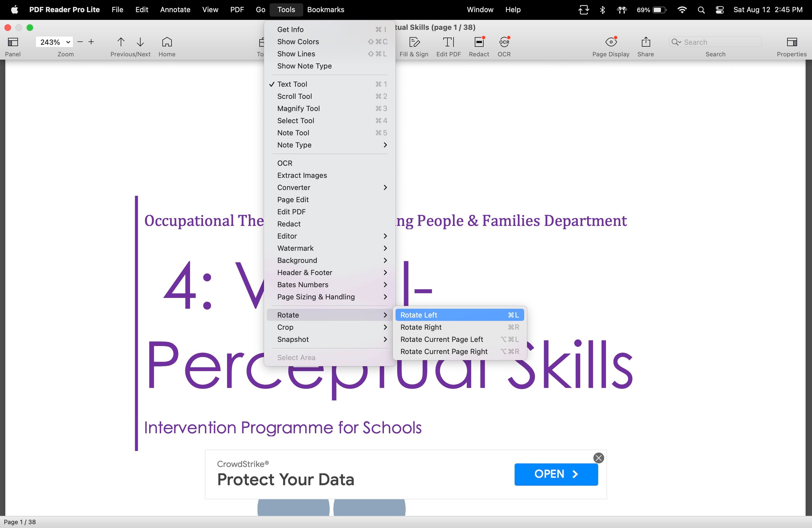Click the Wi-Fi status icon
The image size is (812, 528).
[682, 10]
